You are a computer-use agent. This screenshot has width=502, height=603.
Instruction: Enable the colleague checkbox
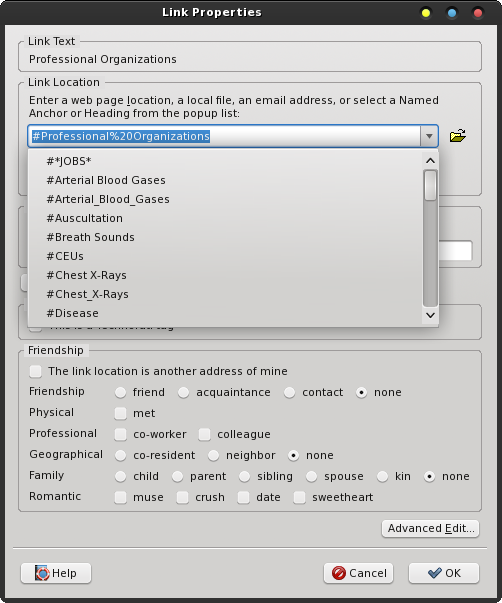204,434
